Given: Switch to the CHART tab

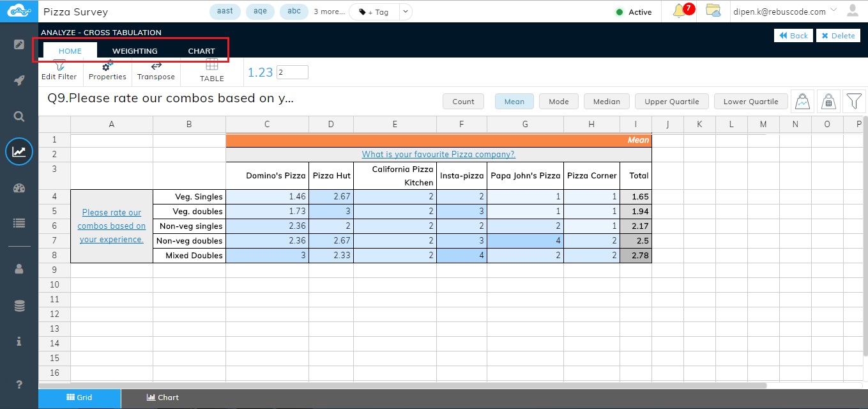Looking at the screenshot, I should coord(201,50).
